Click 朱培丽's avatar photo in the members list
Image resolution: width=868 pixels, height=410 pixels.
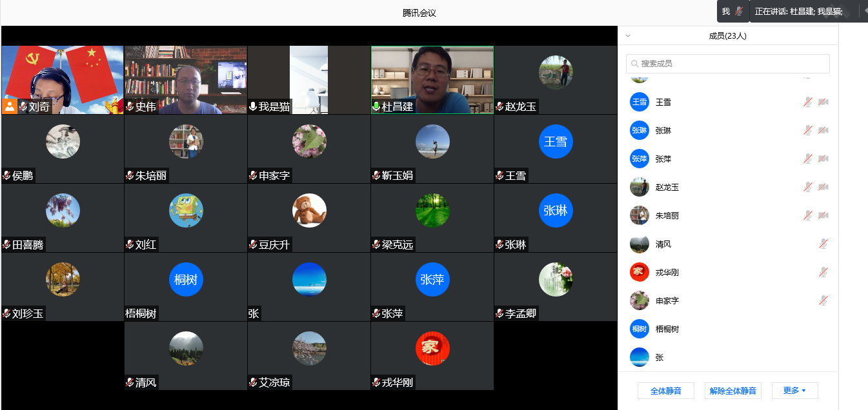point(640,215)
